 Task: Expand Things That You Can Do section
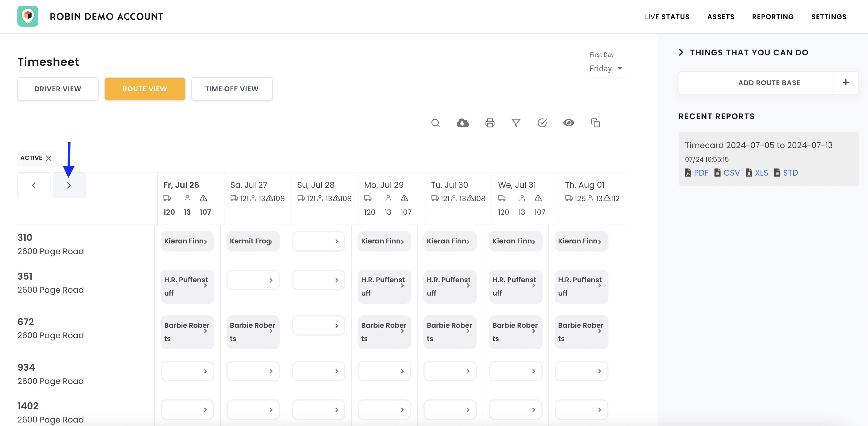tap(743, 52)
